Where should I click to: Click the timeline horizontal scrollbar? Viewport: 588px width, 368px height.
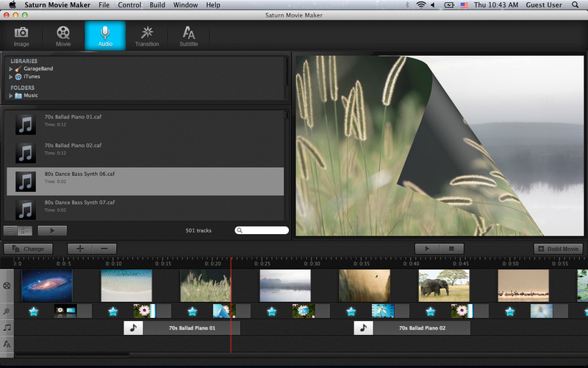click(x=72, y=355)
